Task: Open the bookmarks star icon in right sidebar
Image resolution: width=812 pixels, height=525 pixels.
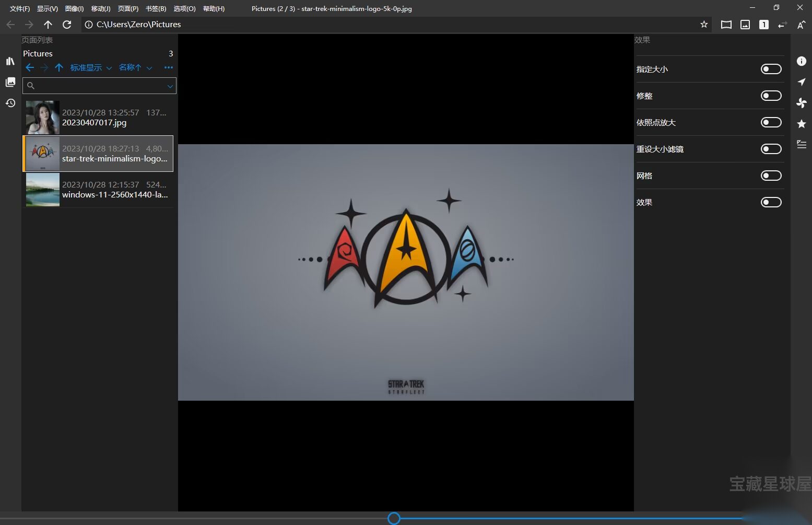Action: 802,124
